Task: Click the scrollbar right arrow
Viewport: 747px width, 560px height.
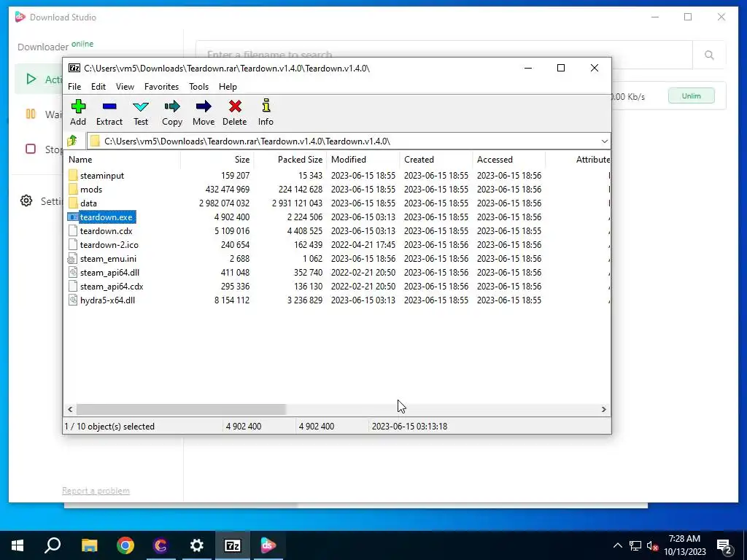Action: (x=603, y=410)
